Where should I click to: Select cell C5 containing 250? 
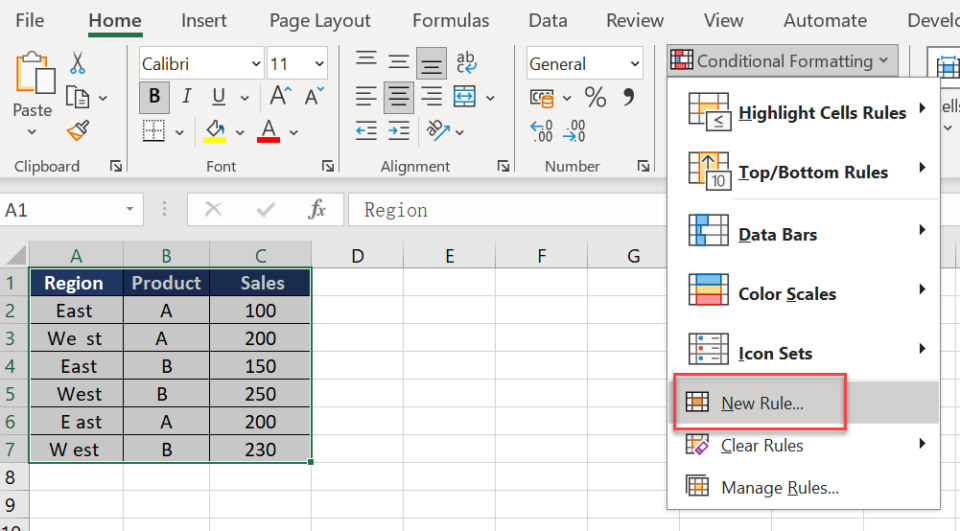pos(260,394)
